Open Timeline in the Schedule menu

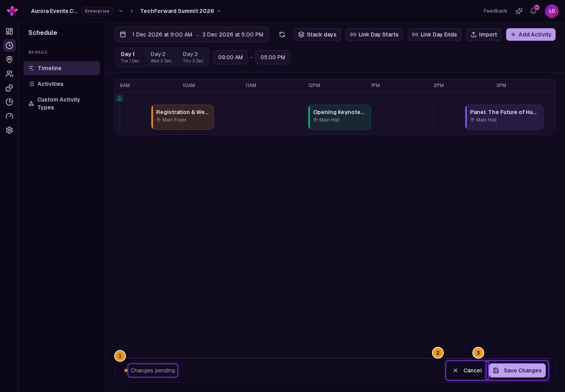point(62,68)
